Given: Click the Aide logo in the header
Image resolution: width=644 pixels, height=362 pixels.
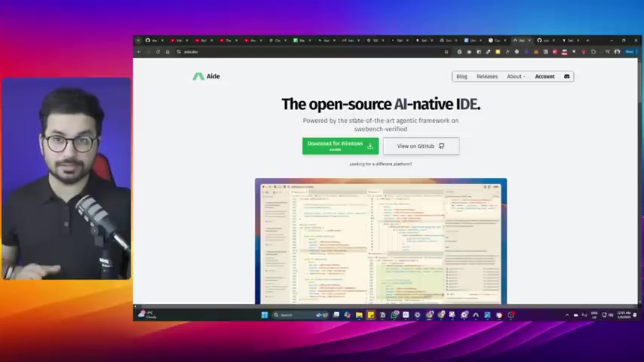Looking at the screenshot, I should 206,76.
